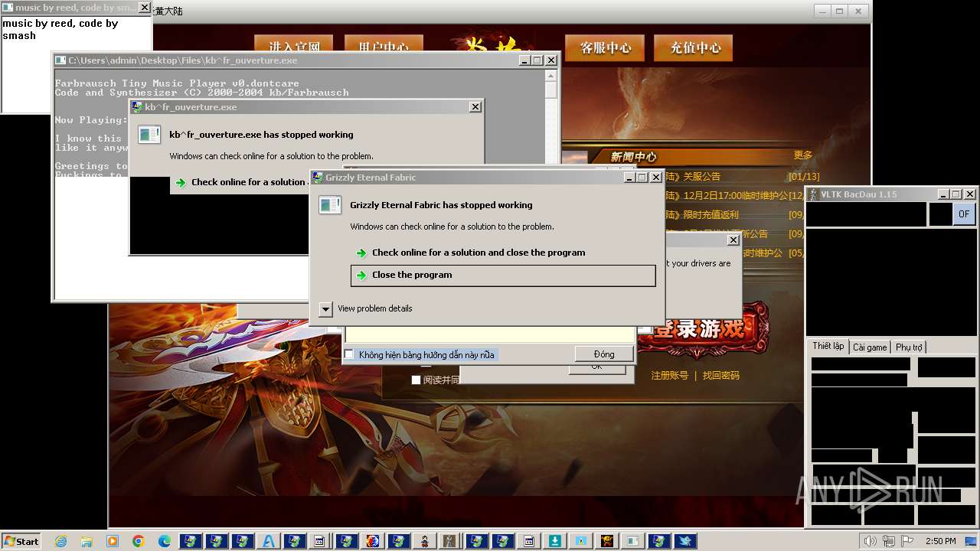Open the 充值中心 menu button
The image size is (980, 551).
click(x=694, y=47)
